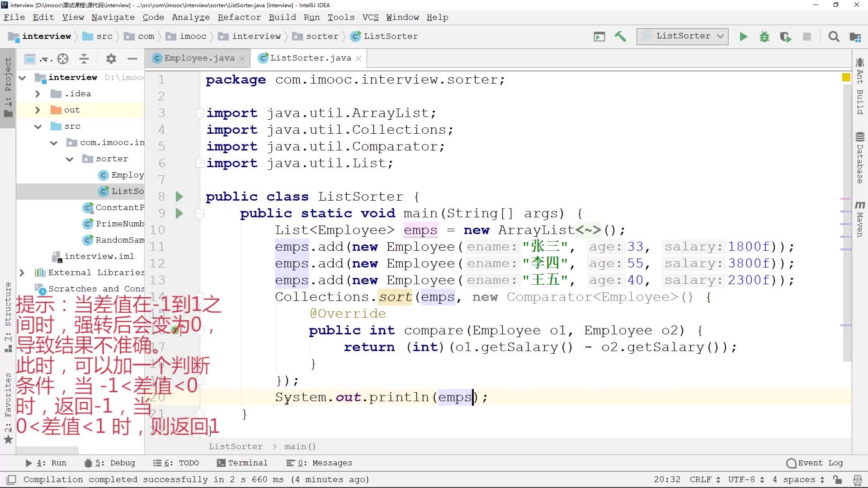
Task: Open the Refactor menu
Action: point(239,17)
